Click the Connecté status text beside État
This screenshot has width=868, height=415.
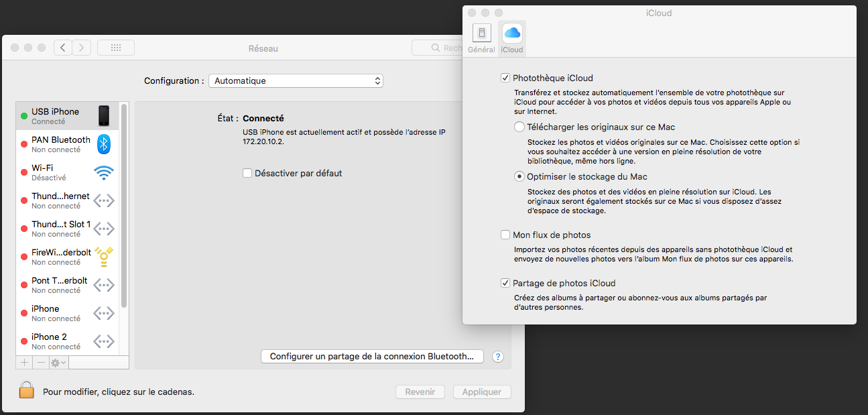263,118
